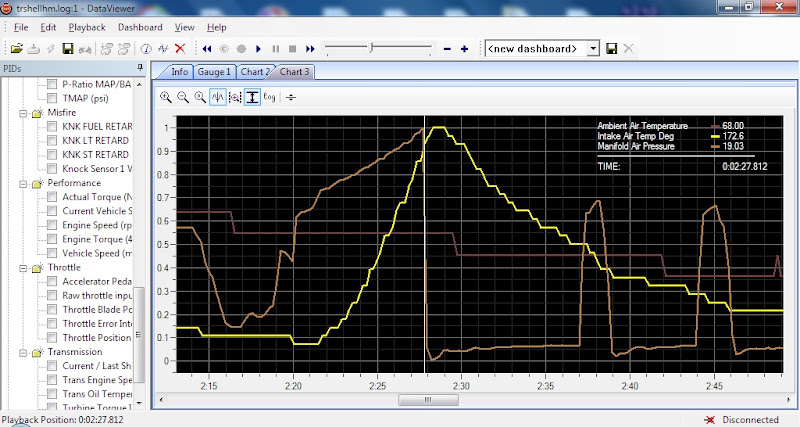Enable the Knock Sensor 1 checkbox
This screenshot has width=800, height=427.
click(53, 169)
